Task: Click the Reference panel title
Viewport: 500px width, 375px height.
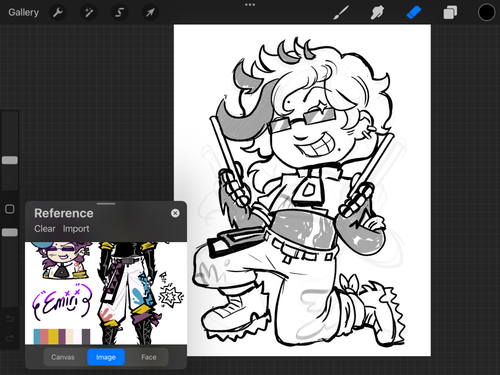Action: pyautogui.click(x=64, y=213)
